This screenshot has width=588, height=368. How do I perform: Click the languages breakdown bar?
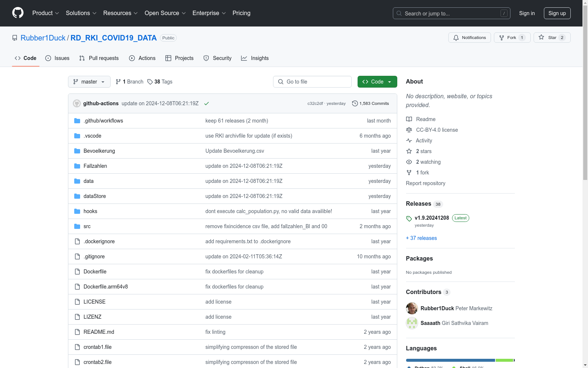coord(460,360)
